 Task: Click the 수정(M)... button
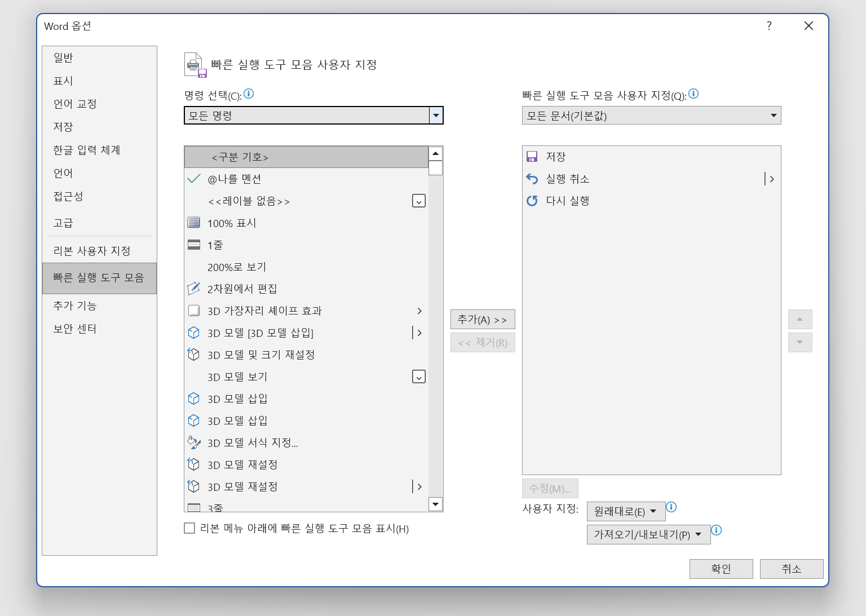(x=550, y=489)
